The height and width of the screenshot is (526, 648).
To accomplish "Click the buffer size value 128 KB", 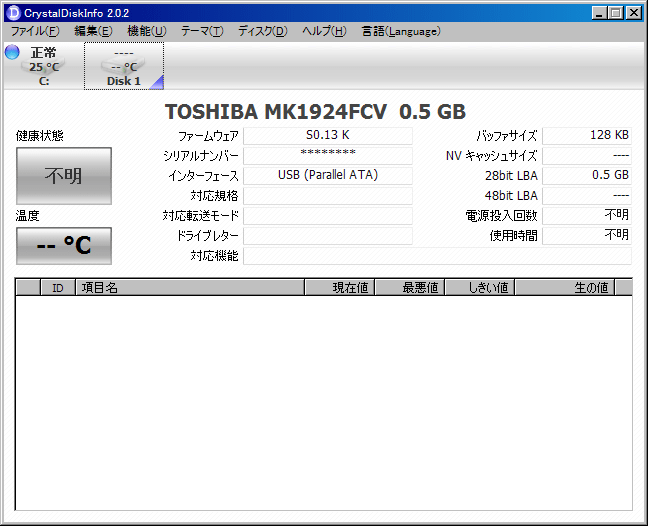I will (x=587, y=136).
